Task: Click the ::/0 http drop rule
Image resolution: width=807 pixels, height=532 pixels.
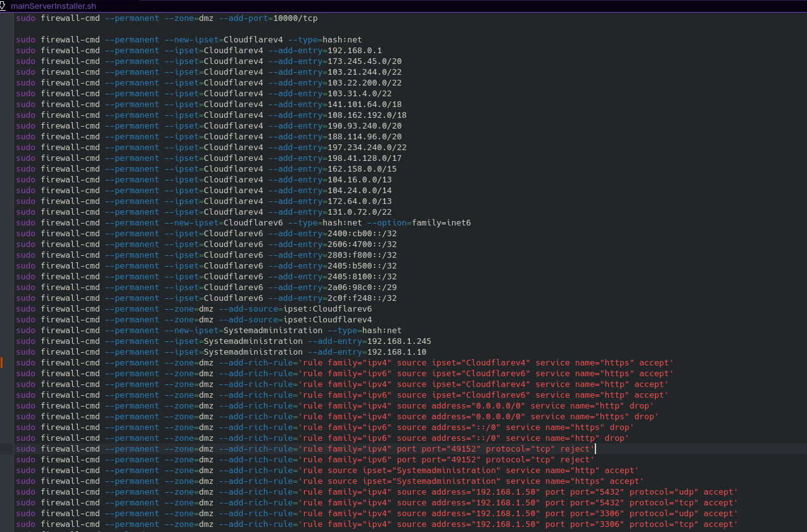Action: coord(322,438)
